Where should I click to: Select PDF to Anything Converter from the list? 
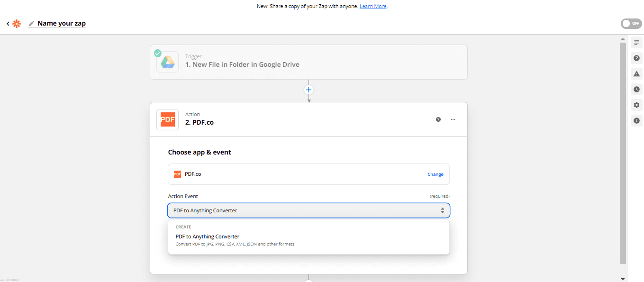click(x=207, y=236)
